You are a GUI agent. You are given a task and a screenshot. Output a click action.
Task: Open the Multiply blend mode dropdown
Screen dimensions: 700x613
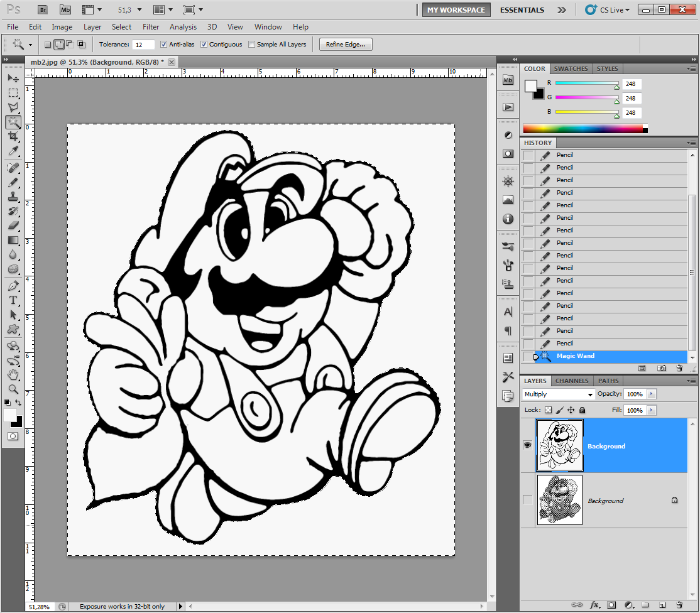click(x=559, y=394)
